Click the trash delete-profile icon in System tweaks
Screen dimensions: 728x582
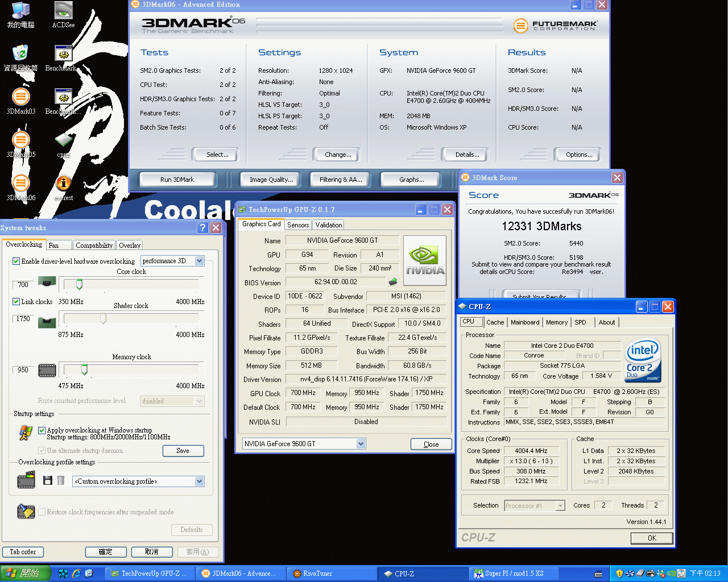(61, 481)
